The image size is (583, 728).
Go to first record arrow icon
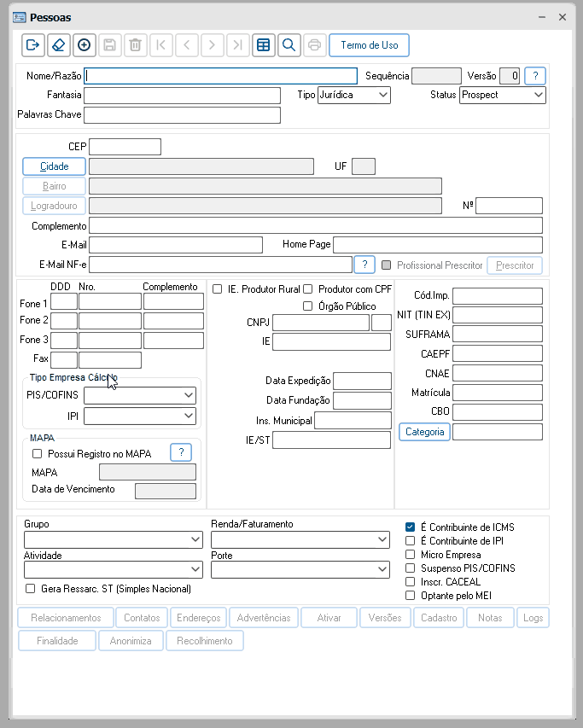(x=161, y=45)
